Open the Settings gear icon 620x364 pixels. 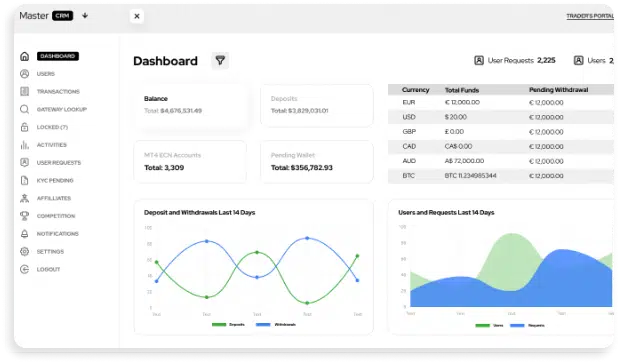(25, 251)
